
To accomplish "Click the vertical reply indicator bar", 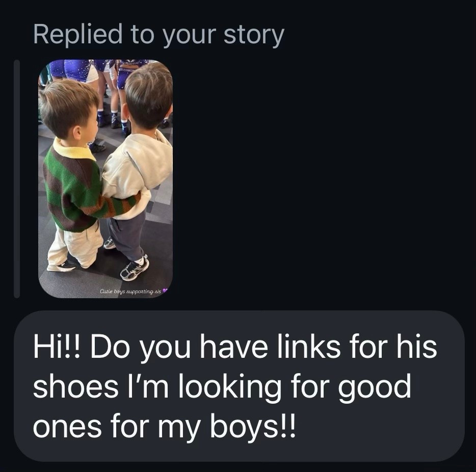I will tap(17, 178).
